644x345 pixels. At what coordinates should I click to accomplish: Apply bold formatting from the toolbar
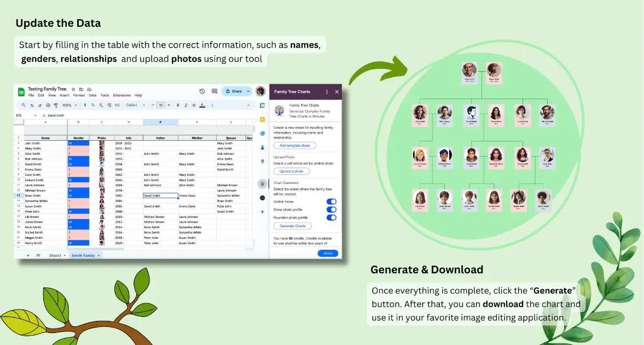tap(178, 105)
